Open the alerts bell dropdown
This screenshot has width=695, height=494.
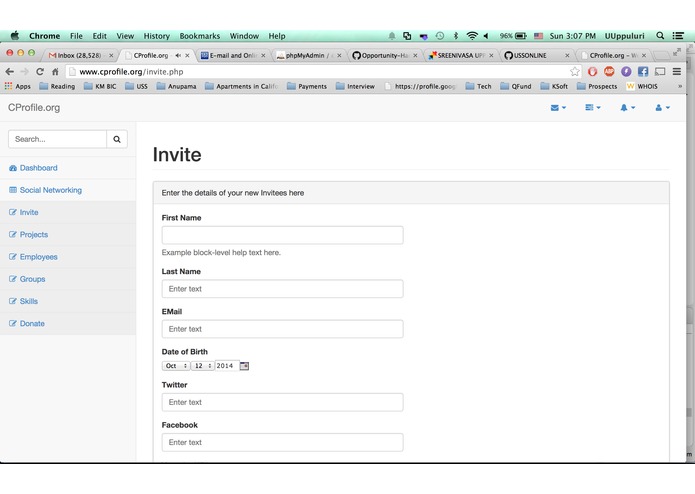coord(627,108)
